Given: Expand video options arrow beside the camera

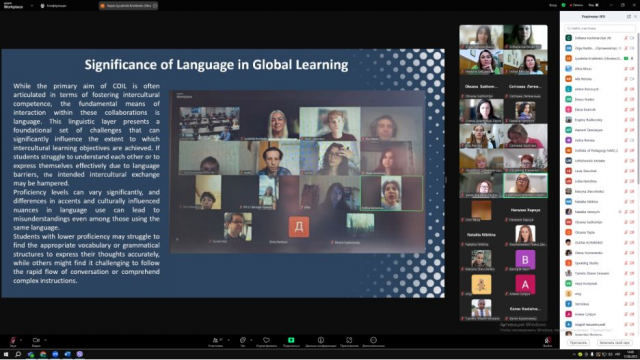Looking at the screenshot, I should pos(45,340).
